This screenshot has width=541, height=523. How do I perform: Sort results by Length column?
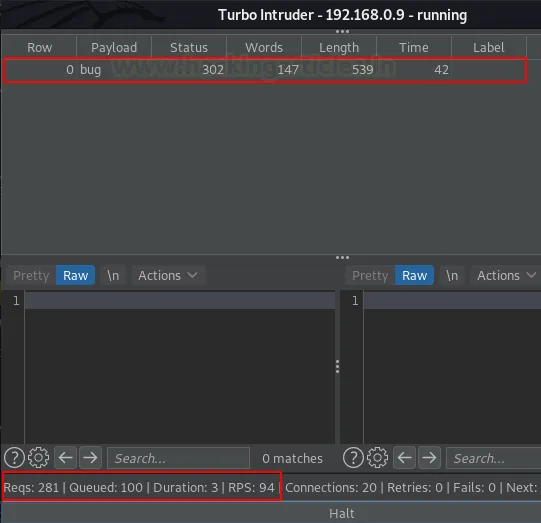click(339, 47)
